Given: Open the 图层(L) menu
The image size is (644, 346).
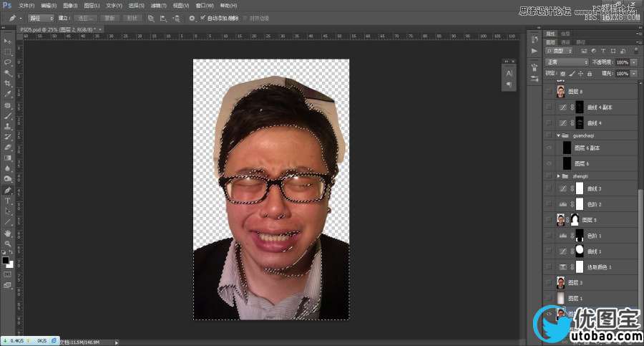Looking at the screenshot, I should [x=92, y=5].
